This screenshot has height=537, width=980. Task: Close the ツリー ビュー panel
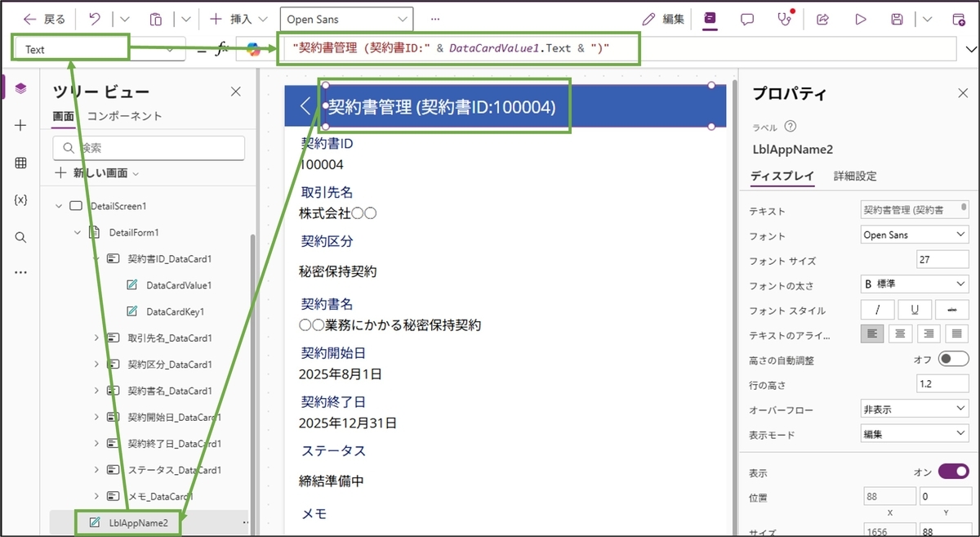click(235, 92)
